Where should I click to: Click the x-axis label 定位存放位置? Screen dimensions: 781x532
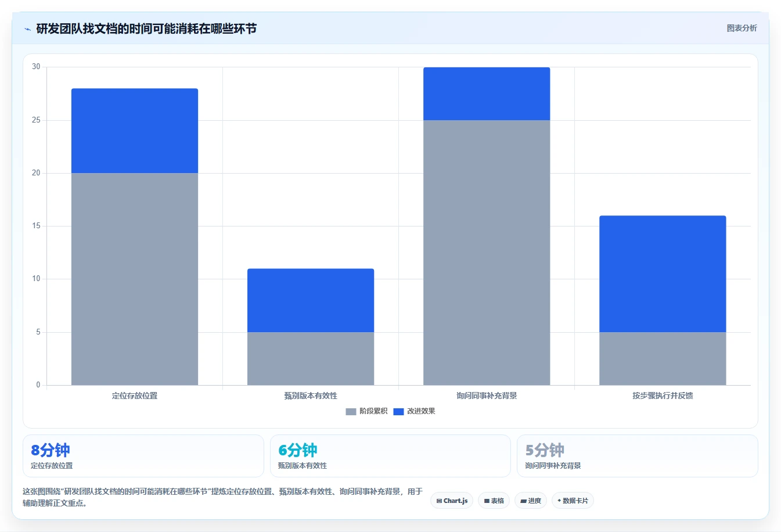tap(135, 396)
